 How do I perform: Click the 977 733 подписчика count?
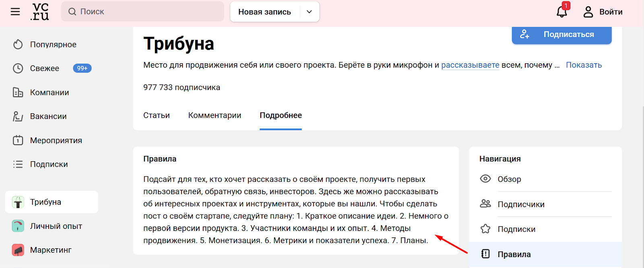(182, 87)
